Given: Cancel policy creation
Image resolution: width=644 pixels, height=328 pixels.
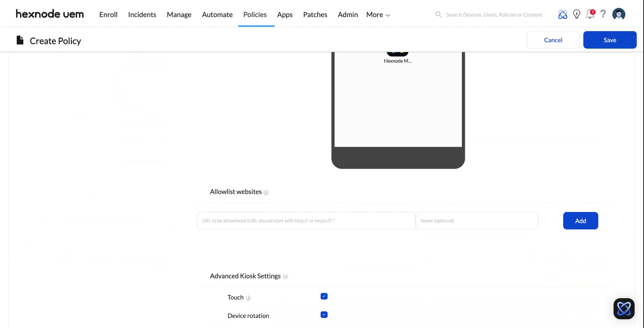Looking at the screenshot, I should pos(553,40).
